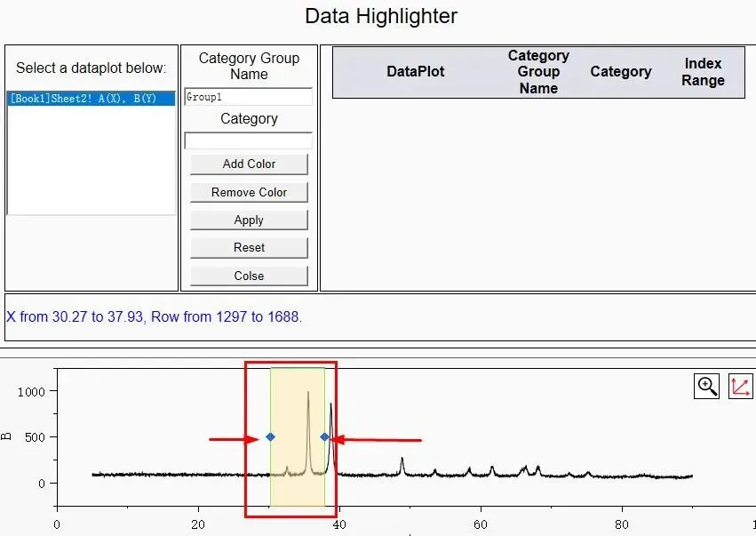The height and width of the screenshot is (536, 756).
Task: Click the Category column header in table
Action: [620, 71]
